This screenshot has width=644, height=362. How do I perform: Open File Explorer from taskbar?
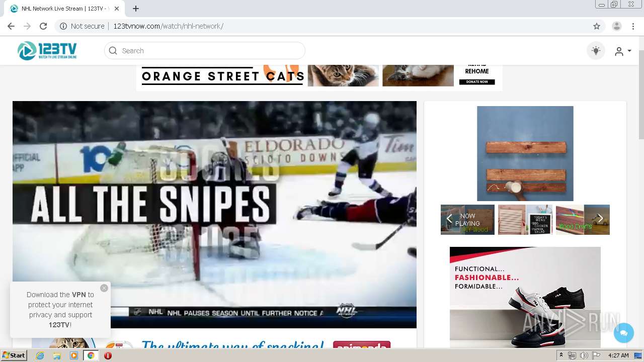[x=57, y=355]
